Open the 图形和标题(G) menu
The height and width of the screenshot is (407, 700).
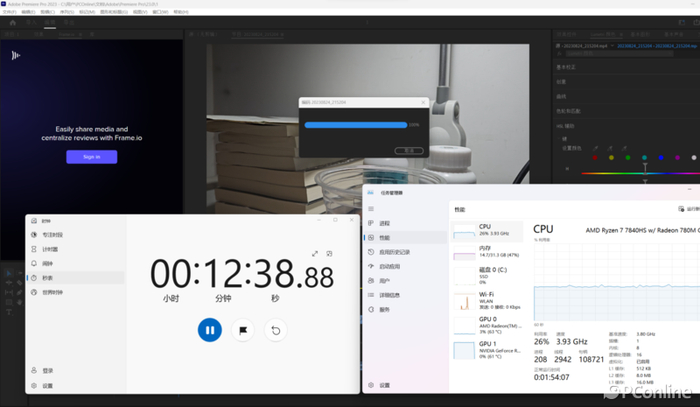114,12
